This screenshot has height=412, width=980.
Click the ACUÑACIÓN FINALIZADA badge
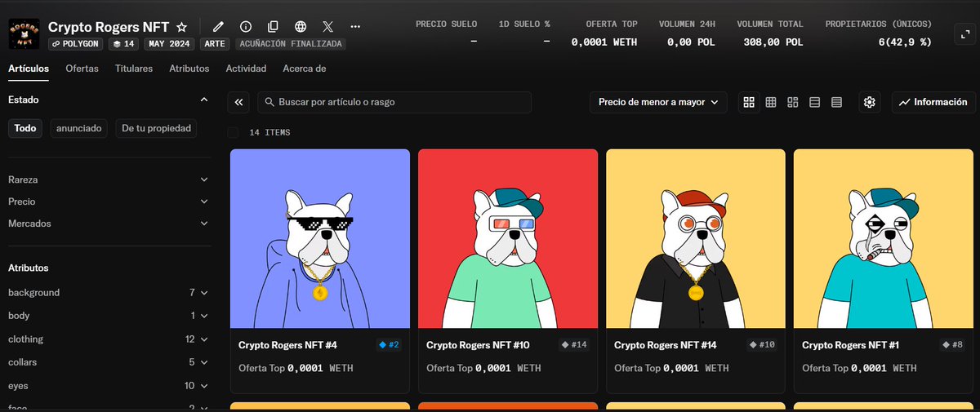click(x=292, y=44)
